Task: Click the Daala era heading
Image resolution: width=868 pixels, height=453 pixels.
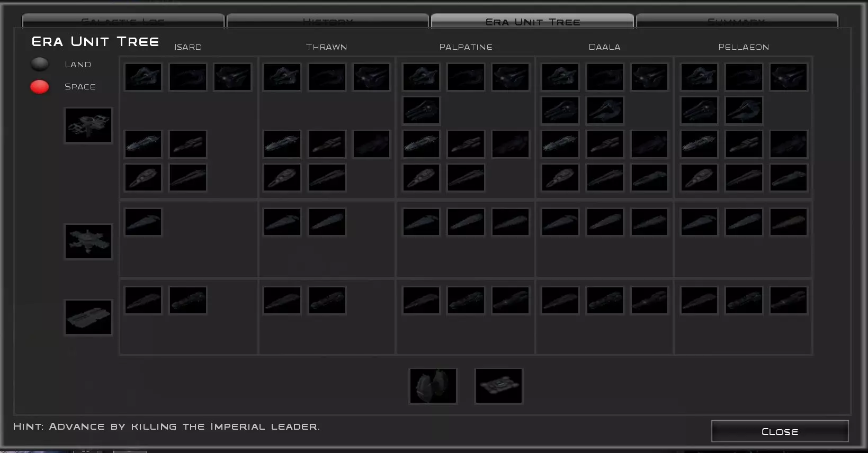Action: (x=605, y=47)
